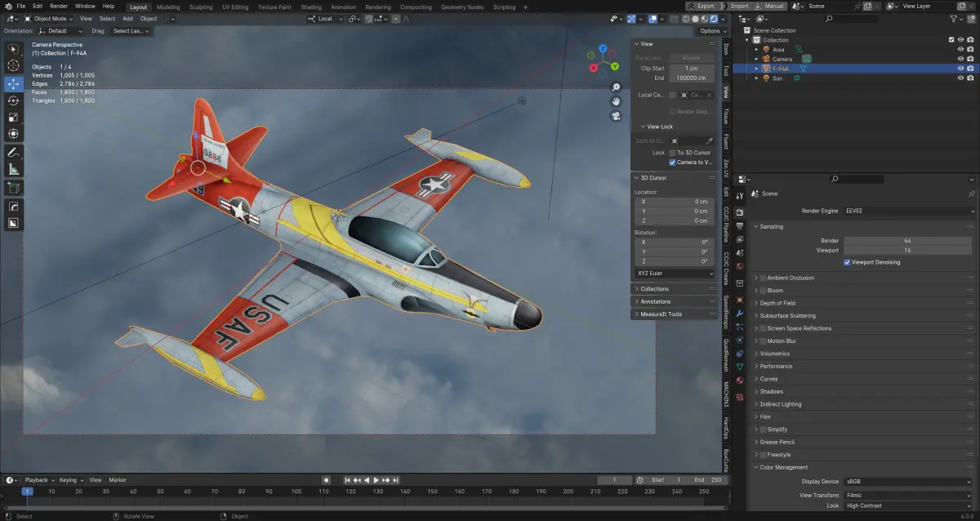
Task: Enable Motion Blur checkbox
Action: [x=763, y=341]
